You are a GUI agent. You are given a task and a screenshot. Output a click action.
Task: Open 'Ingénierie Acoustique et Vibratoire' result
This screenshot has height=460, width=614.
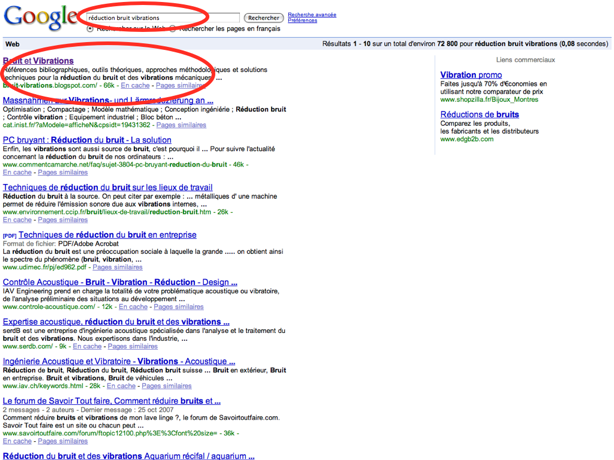[x=119, y=361]
